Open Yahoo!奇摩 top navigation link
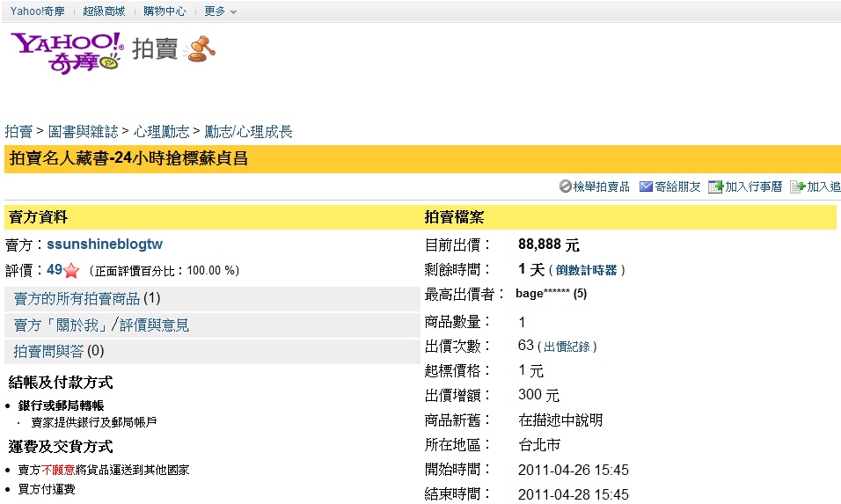This screenshot has width=841, height=504. [37, 11]
